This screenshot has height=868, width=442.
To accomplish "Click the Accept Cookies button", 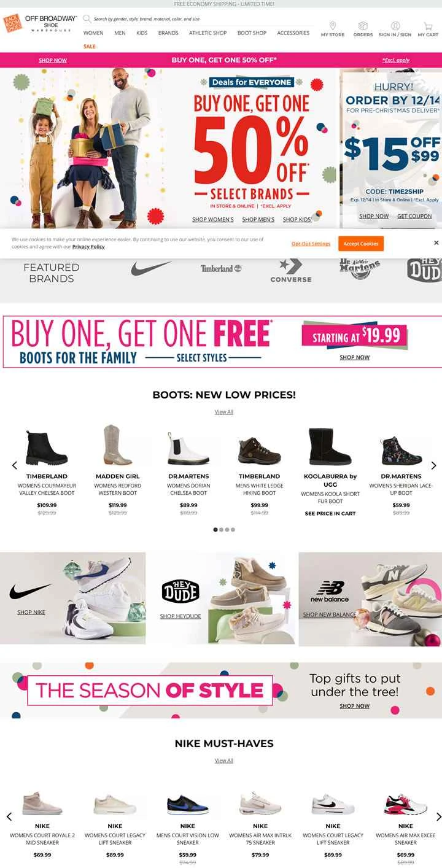I will (361, 244).
